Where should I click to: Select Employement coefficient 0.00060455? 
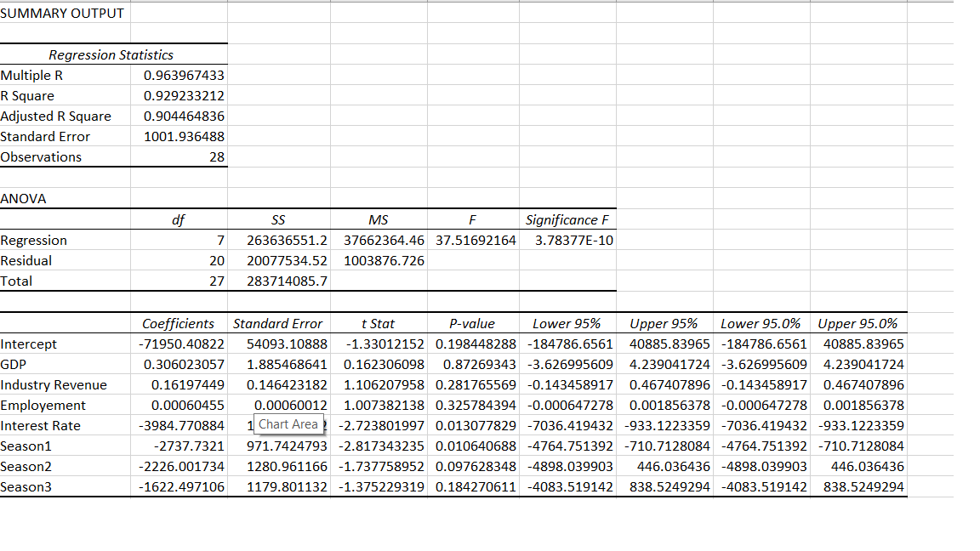pos(179,405)
